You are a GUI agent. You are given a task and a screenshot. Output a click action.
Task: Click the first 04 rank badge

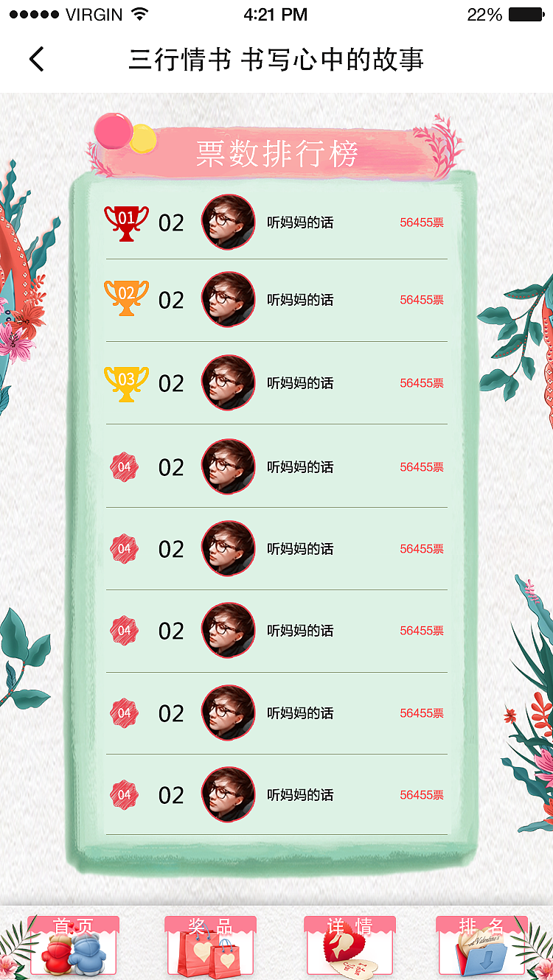[124, 466]
